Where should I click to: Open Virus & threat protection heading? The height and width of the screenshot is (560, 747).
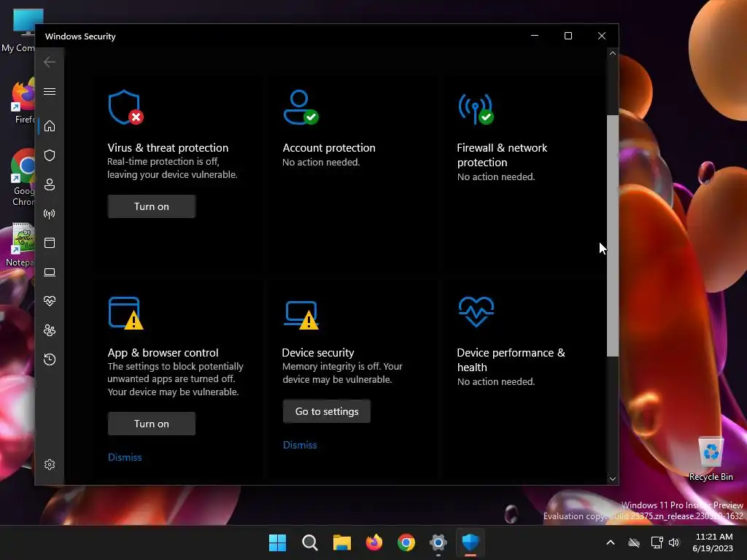point(168,147)
